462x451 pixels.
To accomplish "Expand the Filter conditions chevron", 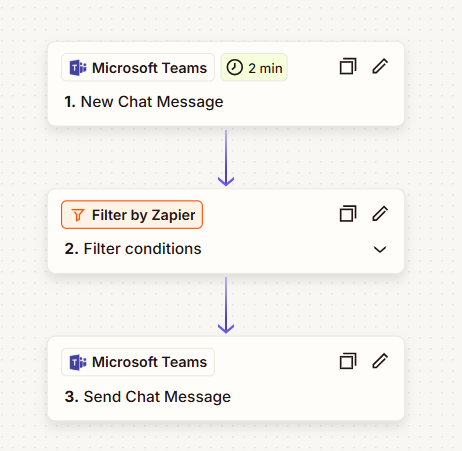I will point(380,249).
